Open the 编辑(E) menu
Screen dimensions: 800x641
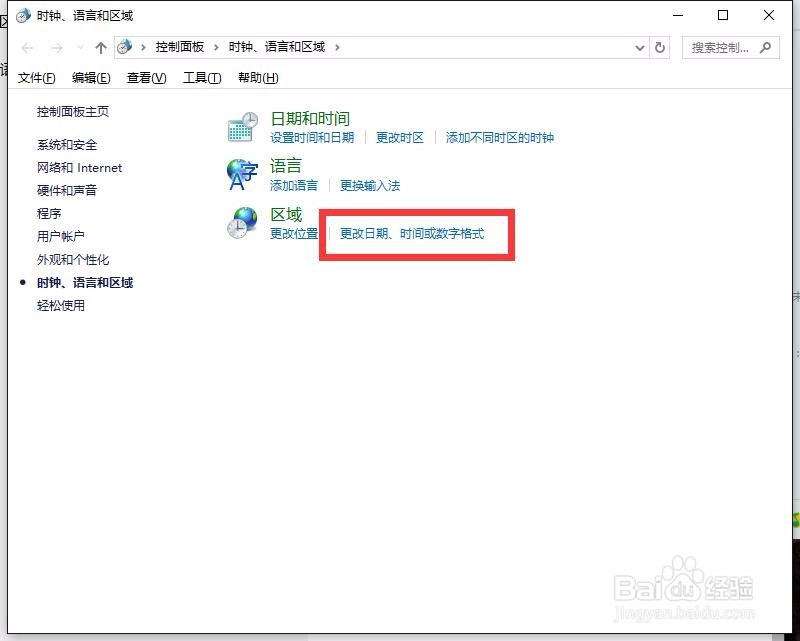(91, 78)
